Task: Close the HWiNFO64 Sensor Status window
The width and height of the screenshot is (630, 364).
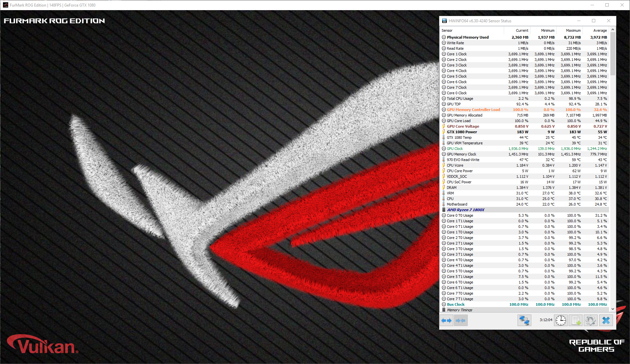Action: 608,21
